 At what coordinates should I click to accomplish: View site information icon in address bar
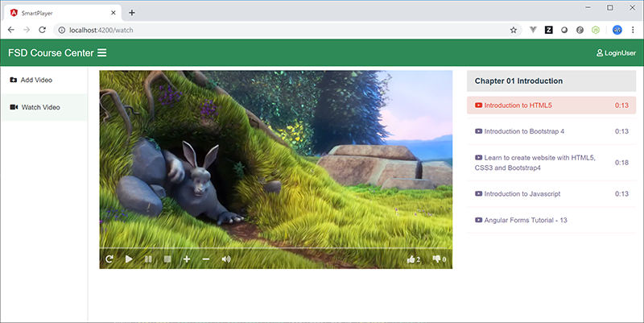(x=62, y=30)
